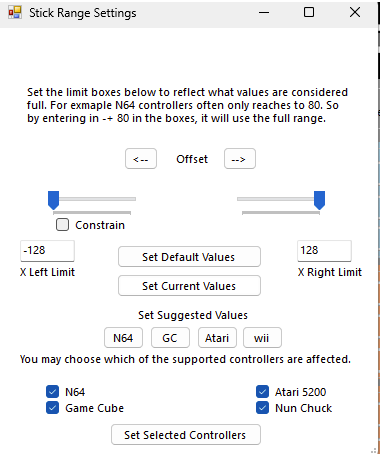Click the left limit slider thumb
This screenshot has width=381, height=454.
pos(53,200)
